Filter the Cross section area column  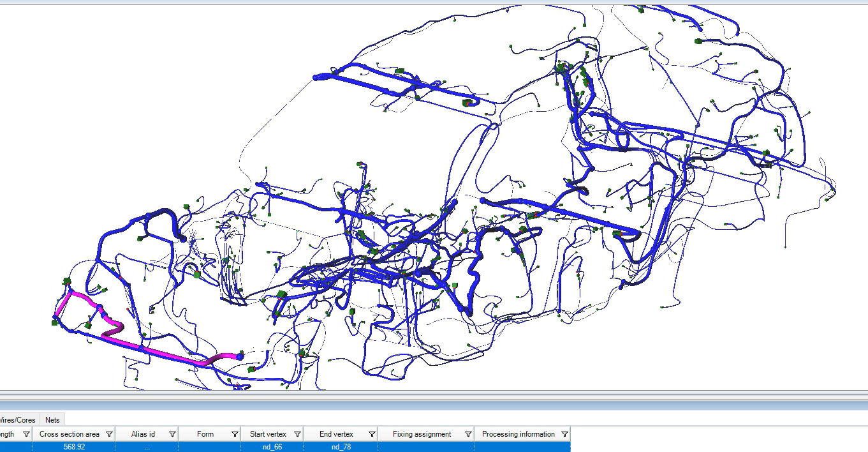tap(108, 433)
